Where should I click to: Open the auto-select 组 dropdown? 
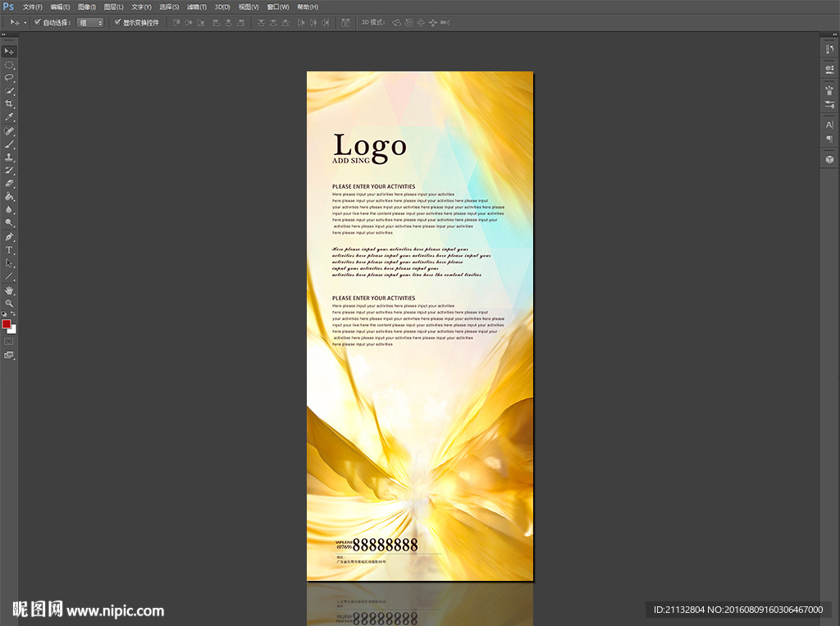click(x=90, y=23)
